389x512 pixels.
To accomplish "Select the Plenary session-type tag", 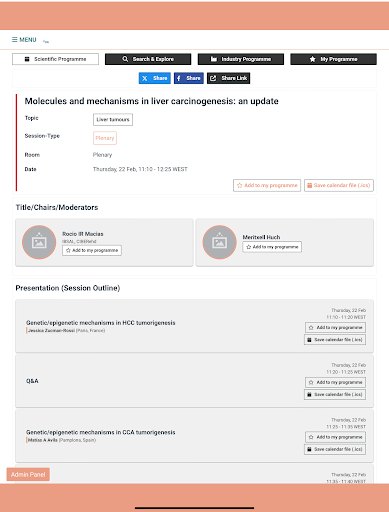I will 105,138.
